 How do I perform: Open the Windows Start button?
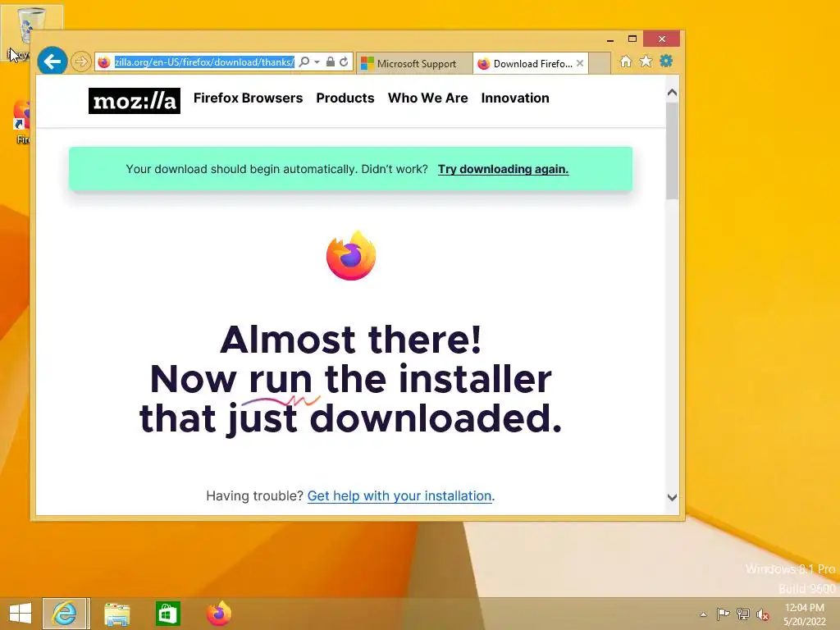[x=21, y=614]
